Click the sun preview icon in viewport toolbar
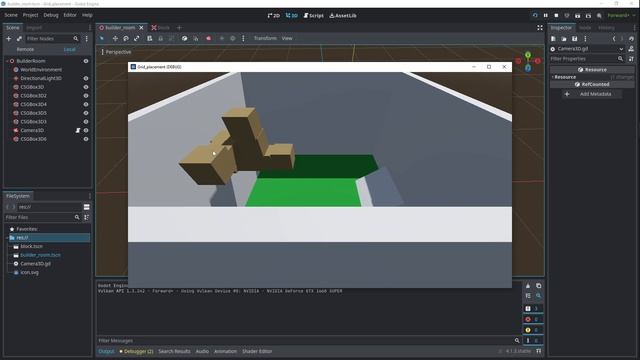This screenshot has width=640, height=360. click(x=222, y=38)
